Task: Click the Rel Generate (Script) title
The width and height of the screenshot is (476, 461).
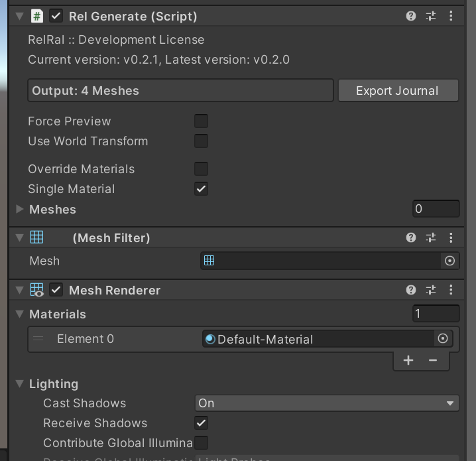Action: (x=133, y=17)
